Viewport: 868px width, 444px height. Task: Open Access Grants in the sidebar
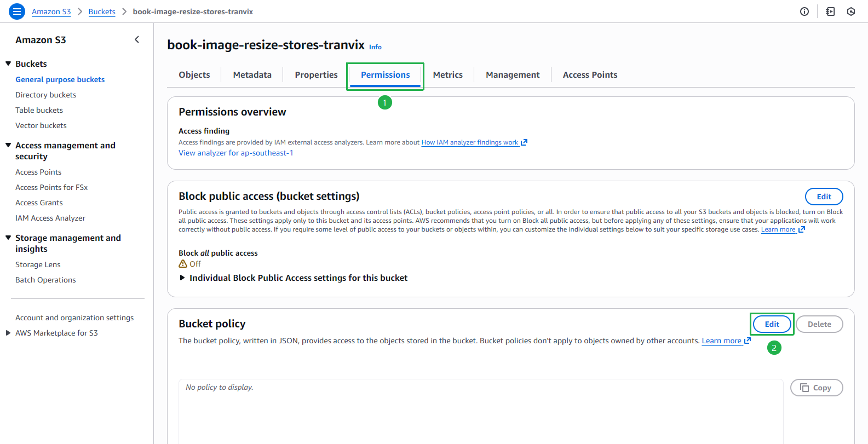[x=39, y=203]
